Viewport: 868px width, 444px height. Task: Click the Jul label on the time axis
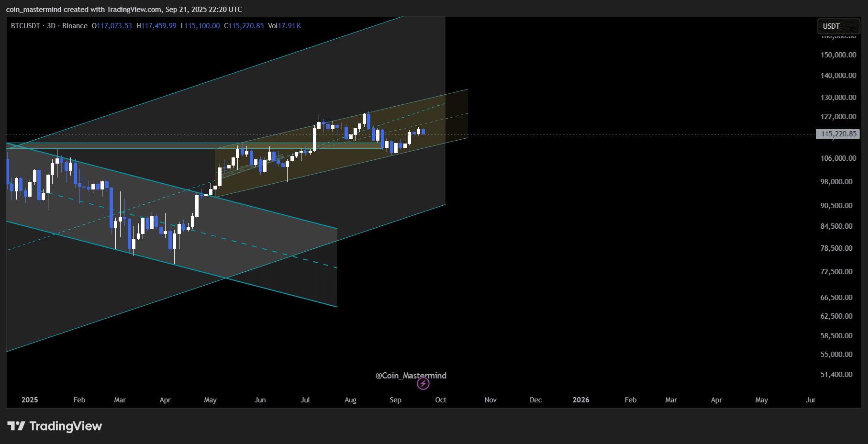pyautogui.click(x=305, y=400)
